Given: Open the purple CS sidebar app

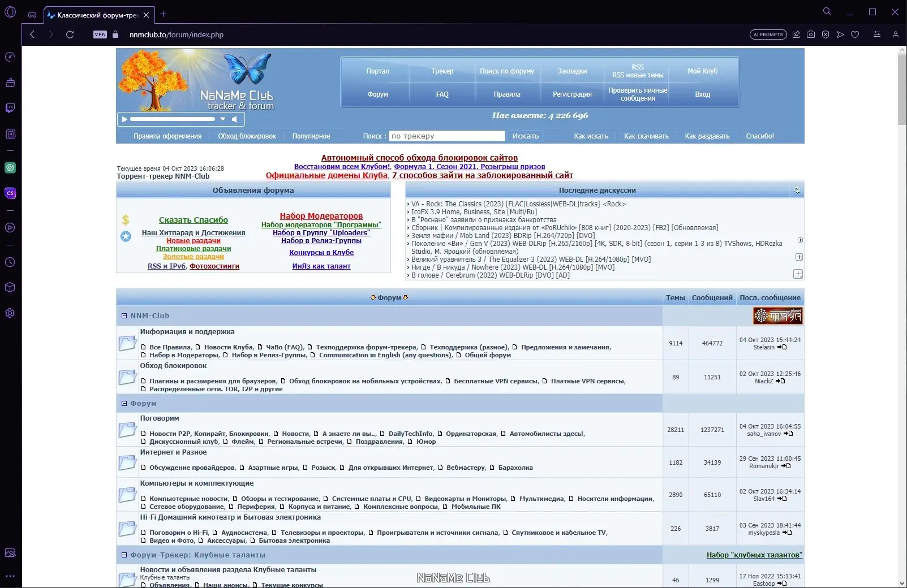Looking at the screenshot, I should 10,193.
